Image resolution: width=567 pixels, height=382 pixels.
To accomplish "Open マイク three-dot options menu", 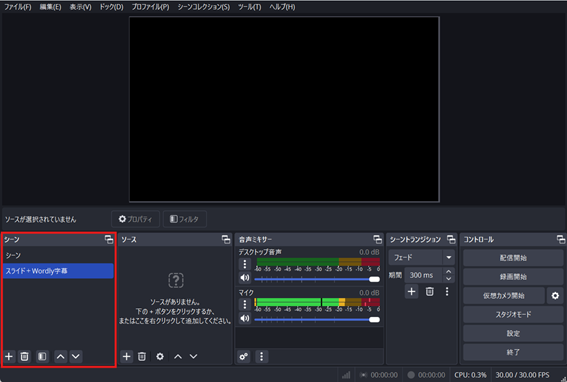I will coord(245,305).
